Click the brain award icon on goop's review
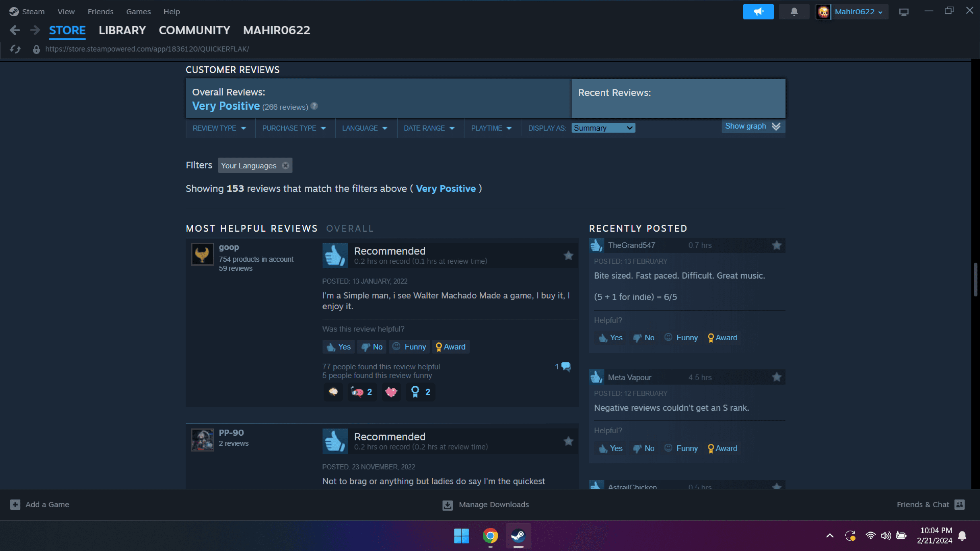The image size is (980, 551). pyautogui.click(x=333, y=391)
